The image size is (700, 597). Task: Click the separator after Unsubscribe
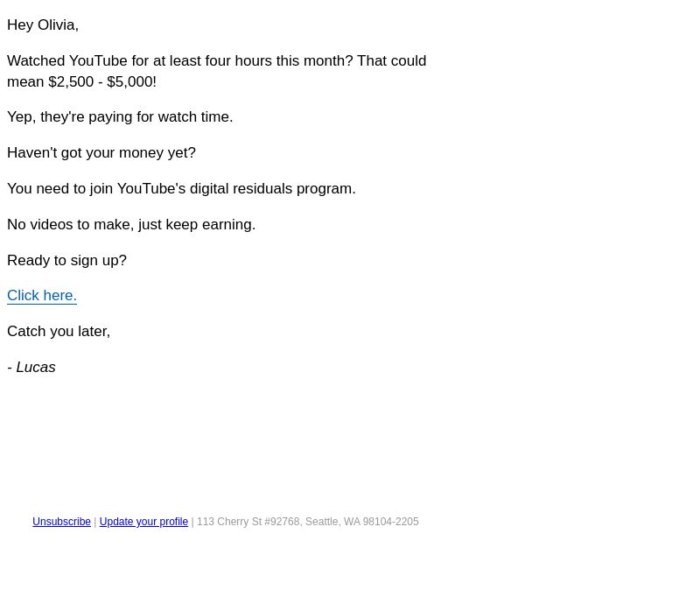pos(95,522)
